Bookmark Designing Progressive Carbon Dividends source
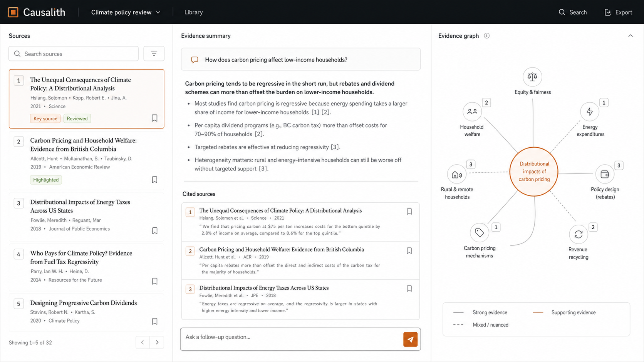644x362 pixels. pyautogui.click(x=154, y=321)
